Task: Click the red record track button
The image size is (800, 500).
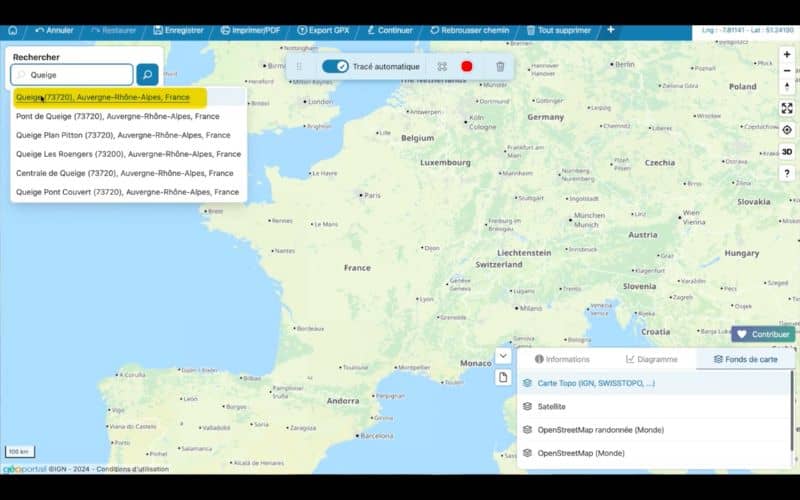Action: [x=466, y=66]
